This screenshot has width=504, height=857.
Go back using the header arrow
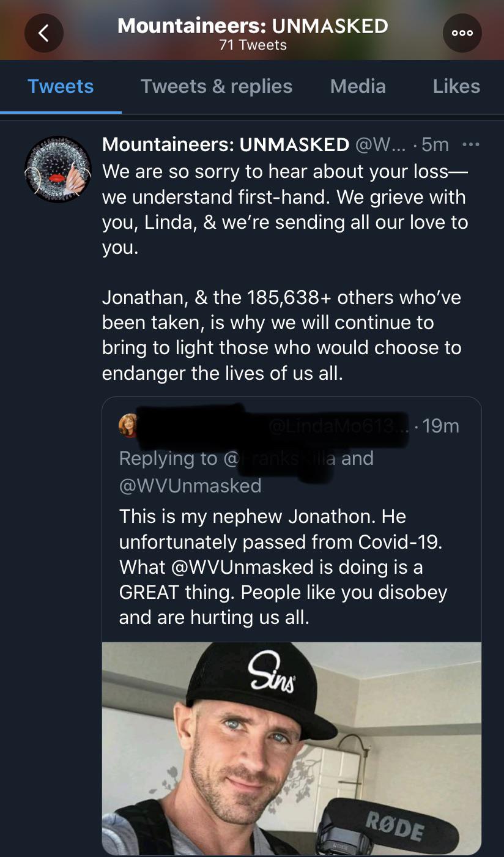tap(43, 32)
